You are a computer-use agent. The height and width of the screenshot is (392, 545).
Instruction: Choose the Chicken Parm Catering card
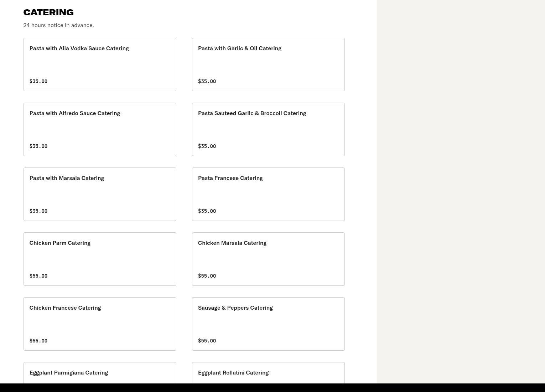[x=100, y=259]
